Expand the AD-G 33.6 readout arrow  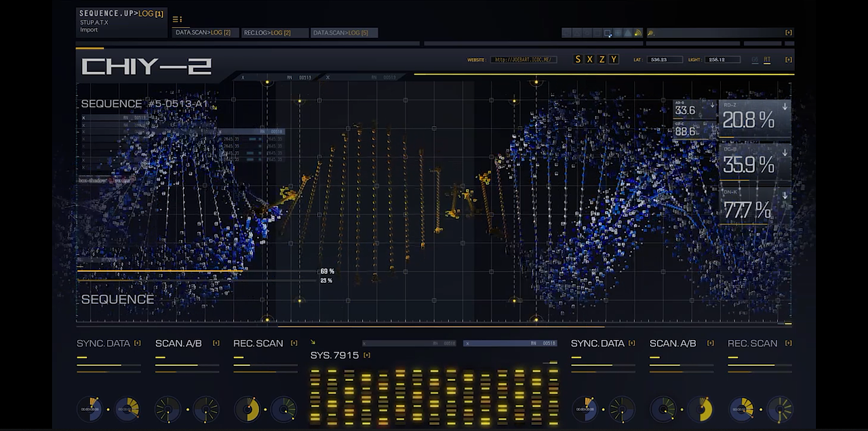712,106
